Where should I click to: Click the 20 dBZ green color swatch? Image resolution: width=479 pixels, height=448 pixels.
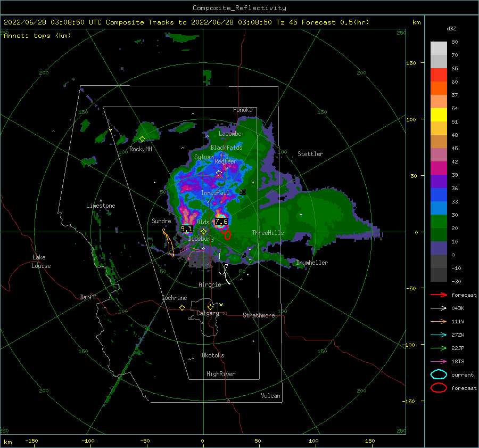tap(439, 222)
